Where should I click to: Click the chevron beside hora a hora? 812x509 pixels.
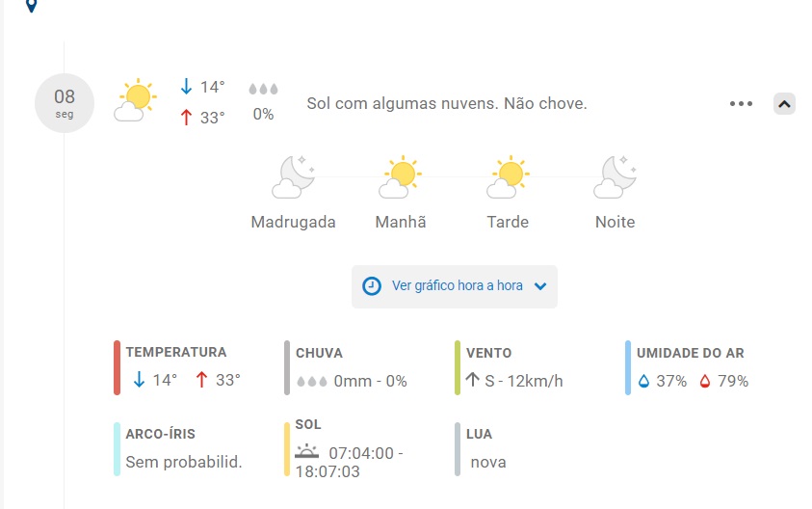click(540, 286)
